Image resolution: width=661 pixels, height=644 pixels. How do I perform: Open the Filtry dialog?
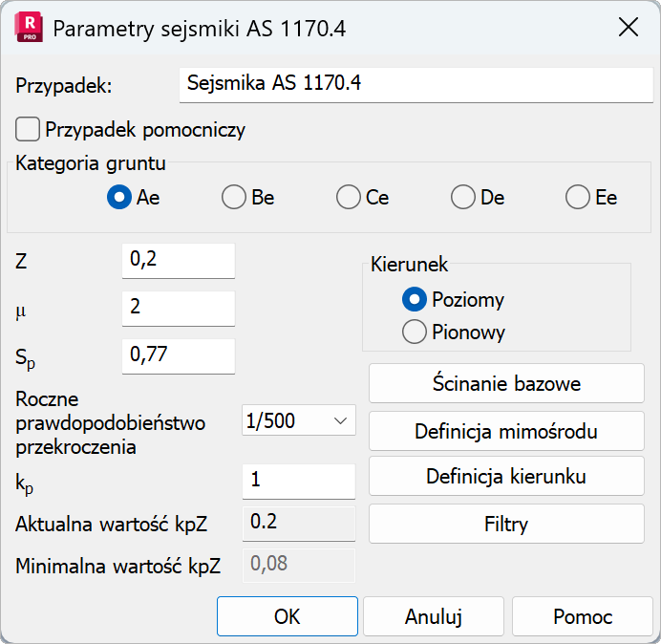tap(506, 524)
